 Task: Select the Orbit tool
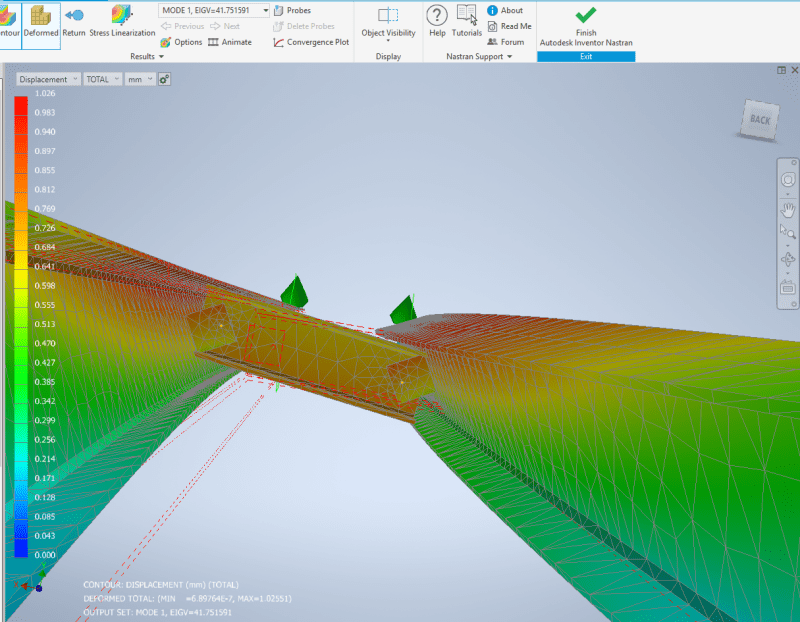[788, 259]
